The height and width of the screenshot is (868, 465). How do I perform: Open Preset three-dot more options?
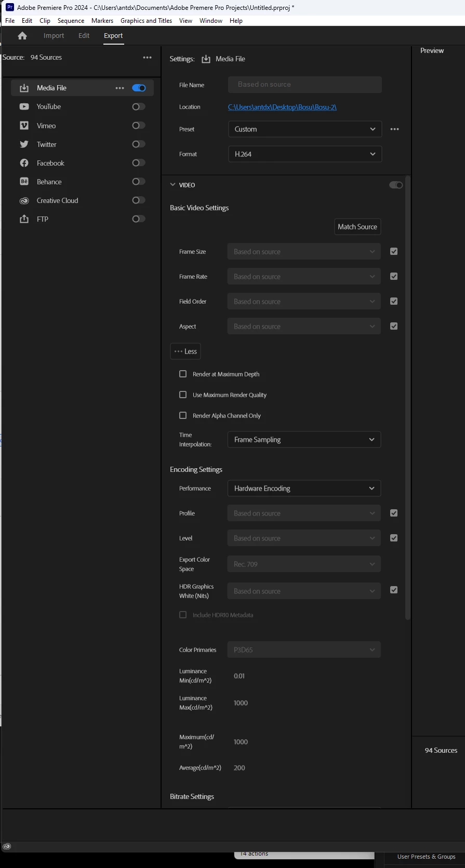tap(395, 129)
